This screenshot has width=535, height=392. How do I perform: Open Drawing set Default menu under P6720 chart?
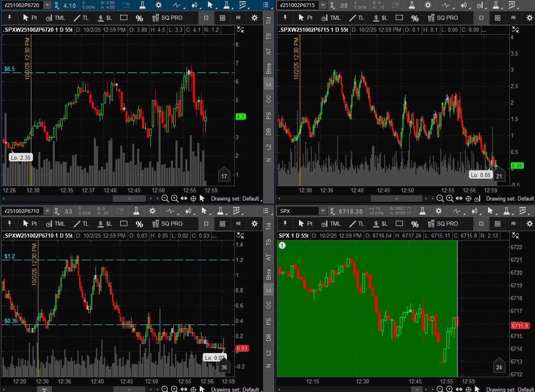(235, 198)
